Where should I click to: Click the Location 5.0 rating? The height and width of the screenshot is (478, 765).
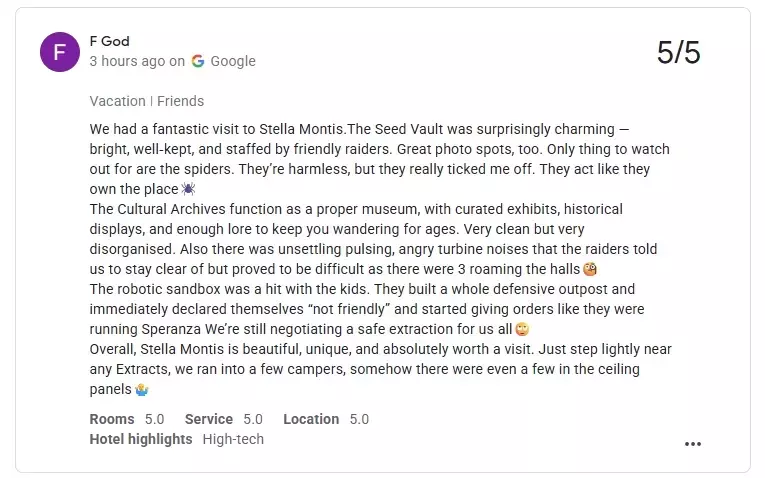(x=325, y=419)
